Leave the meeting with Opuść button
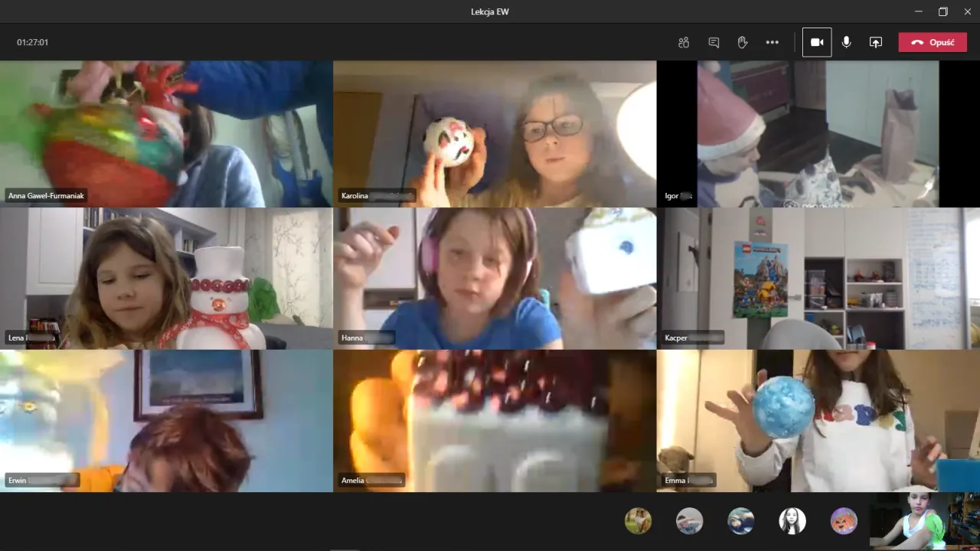The width and height of the screenshot is (980, 551). pyautogui.click(x=933, y=42)
